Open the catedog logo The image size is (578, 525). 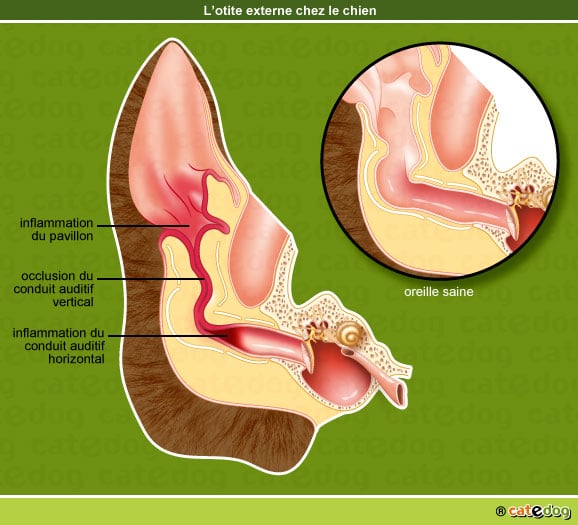[x=539, y=511]
